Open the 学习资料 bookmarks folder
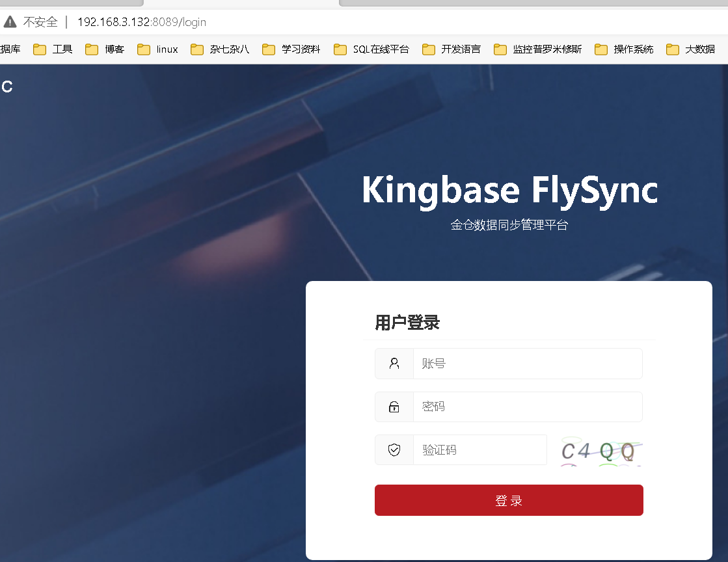The image size is (728, 562). [291, 49]
